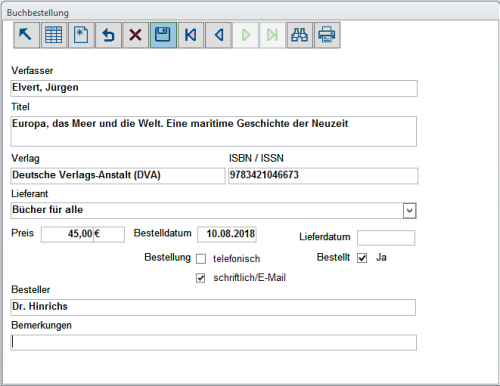Create a new record with page icon
This screenshot has height=386, width=500.
click(x=81, y=35)
